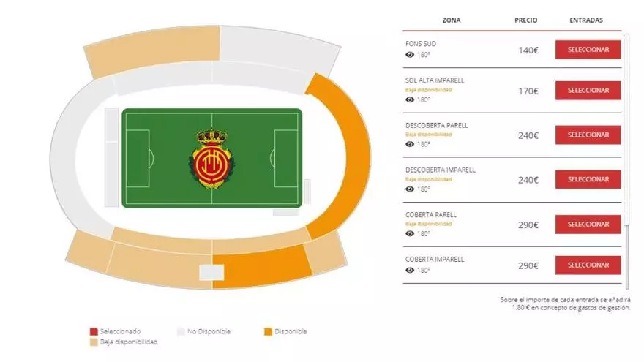644x362 pixels.
Task: Choose Descoberta Parell zone with Seleccionar
Action: [588, 135]
